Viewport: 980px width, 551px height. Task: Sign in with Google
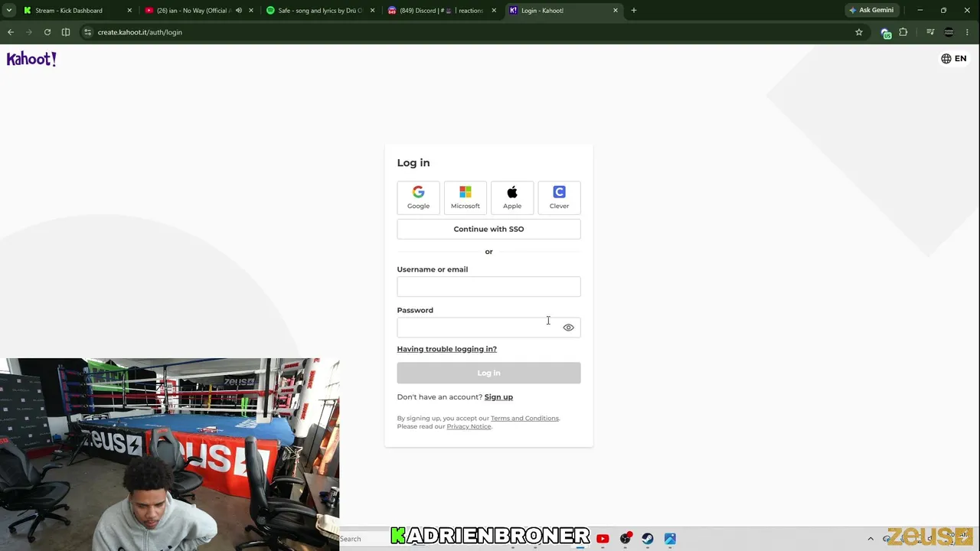point(418,197)
